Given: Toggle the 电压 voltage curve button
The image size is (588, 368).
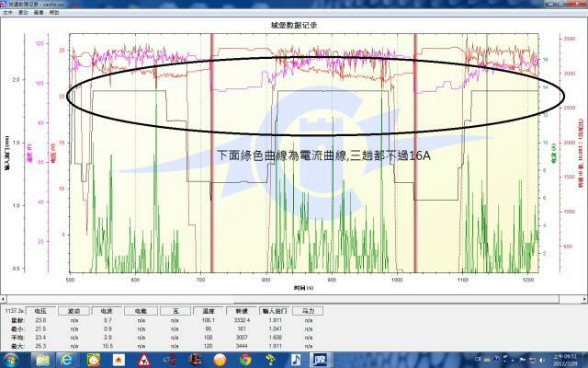Looking at the screenshot, I should pyautogui.click(x=41, y=312).
